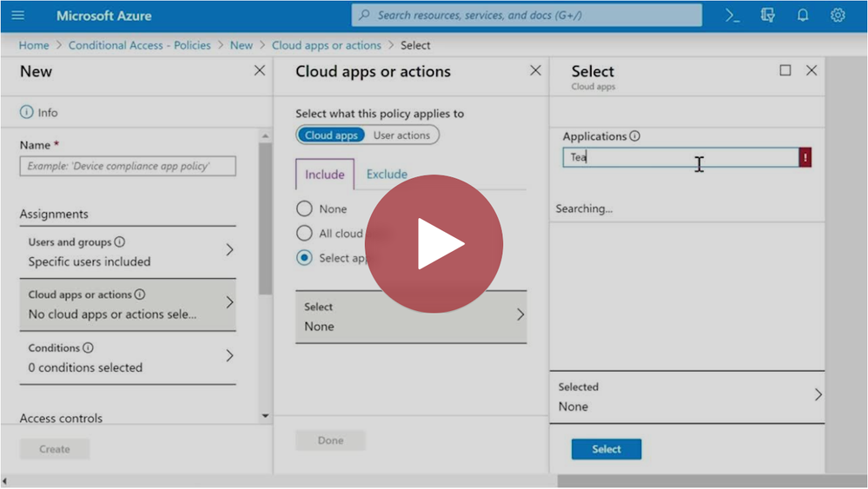Click info icon next to Users and groups

(120, 241)
